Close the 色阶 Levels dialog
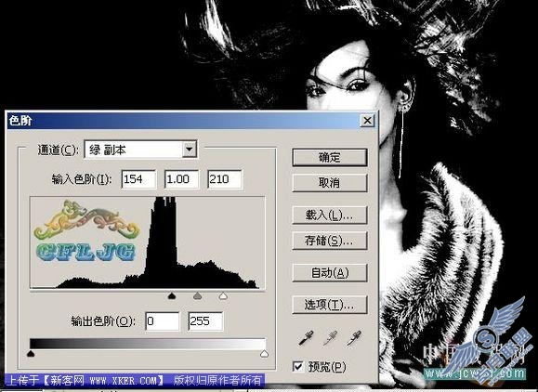 [367, 121]
